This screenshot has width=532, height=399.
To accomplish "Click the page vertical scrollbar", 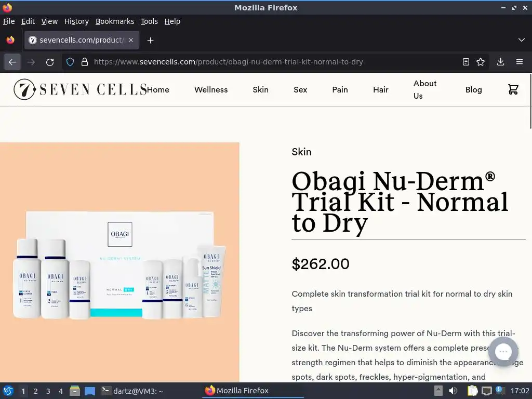I will click(529, 102).
